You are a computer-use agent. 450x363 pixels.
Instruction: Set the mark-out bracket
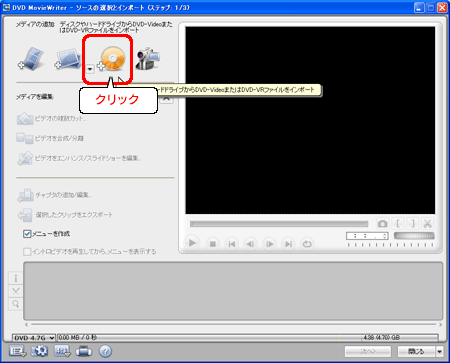point(413,223)
